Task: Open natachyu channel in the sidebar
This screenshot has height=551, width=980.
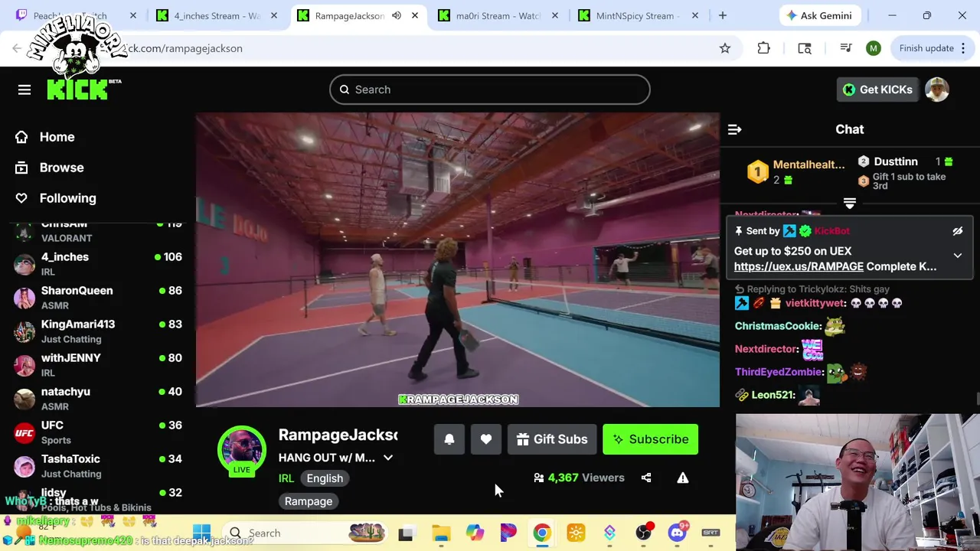Action: 98,399
